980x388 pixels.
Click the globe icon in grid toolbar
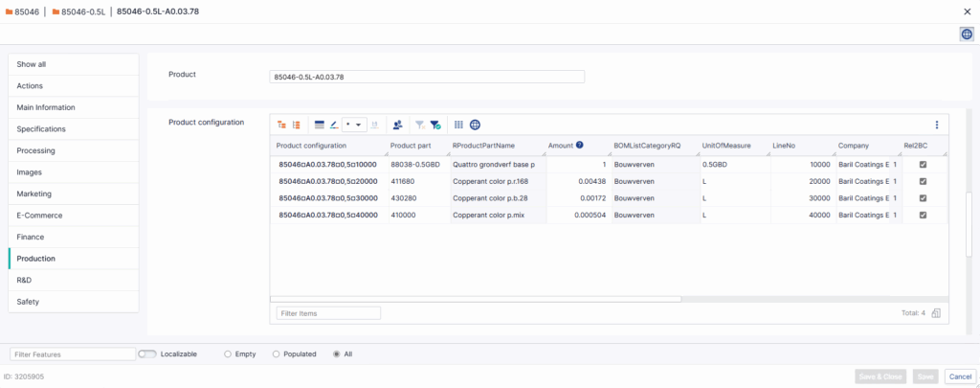[x=475, y=125]
